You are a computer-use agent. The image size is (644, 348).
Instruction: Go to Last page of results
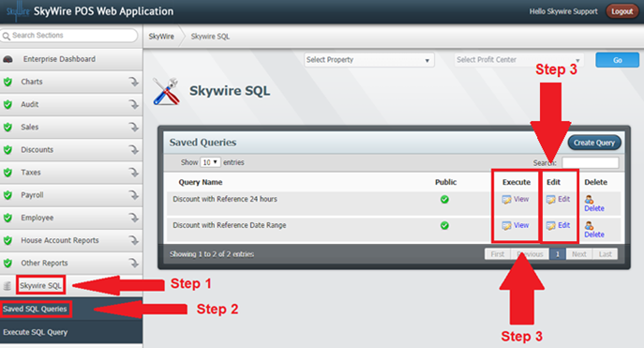(x=605, y=254)
